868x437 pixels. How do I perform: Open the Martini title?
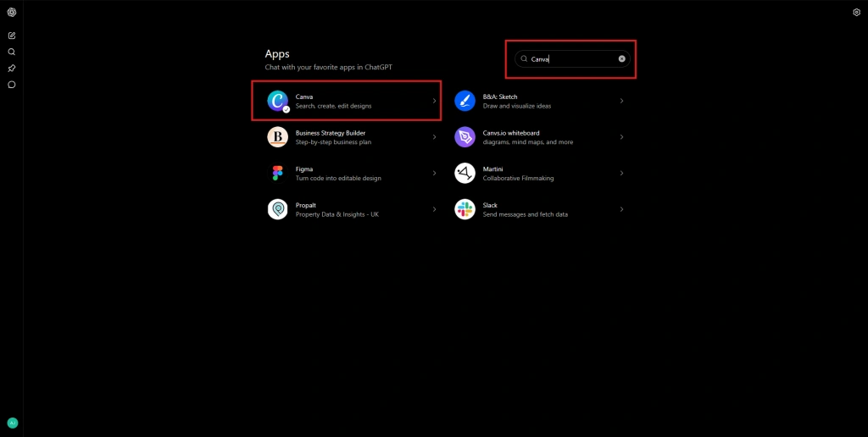[x=492, y=169]
